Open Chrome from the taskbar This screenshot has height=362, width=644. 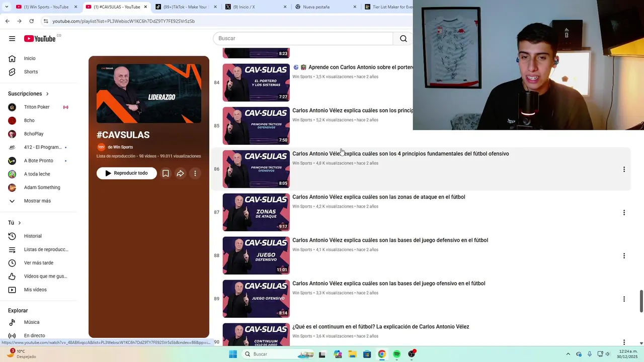coord(382,354)
